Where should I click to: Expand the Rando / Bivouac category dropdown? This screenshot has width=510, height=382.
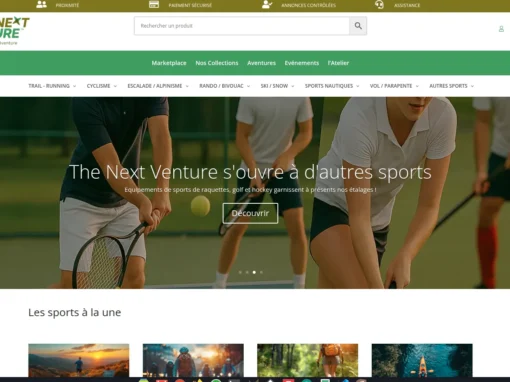[224, 86]
